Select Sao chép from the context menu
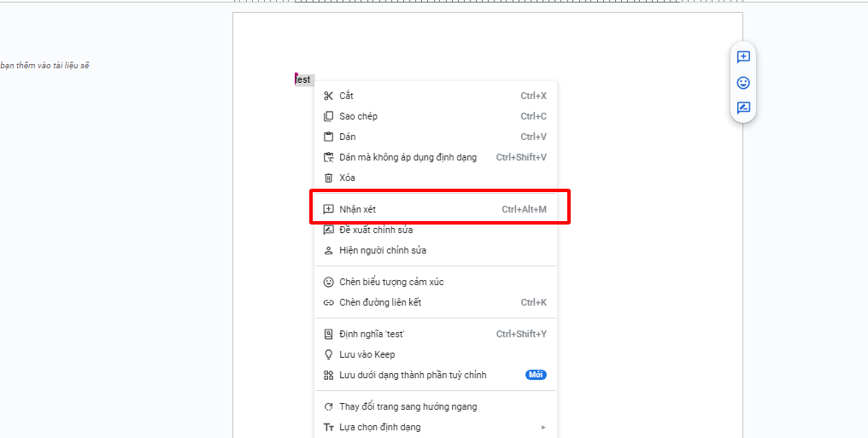Image resolution: width=868 pixels, height=438 pixels. point(358,116)
